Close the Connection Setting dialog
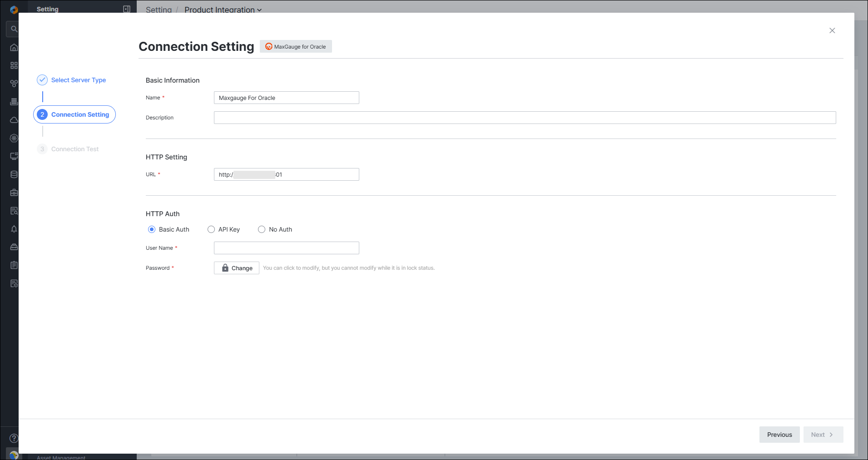 (x=832, y=30)
